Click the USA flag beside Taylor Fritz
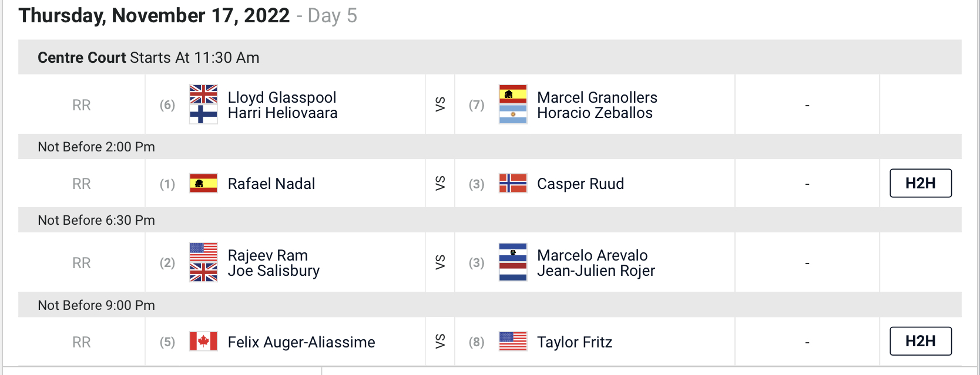This screenshot has height=375, width=980. click(x=512, y=342)
